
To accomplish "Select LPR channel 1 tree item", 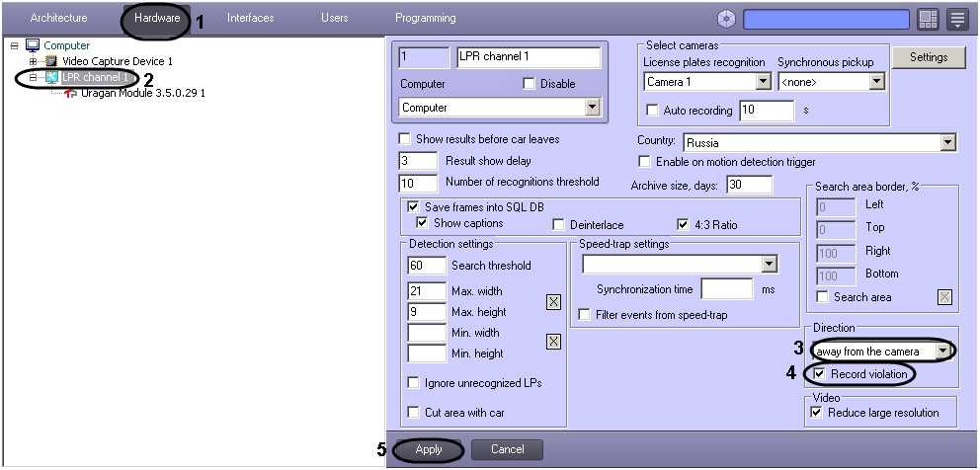I will click(95, 77).
